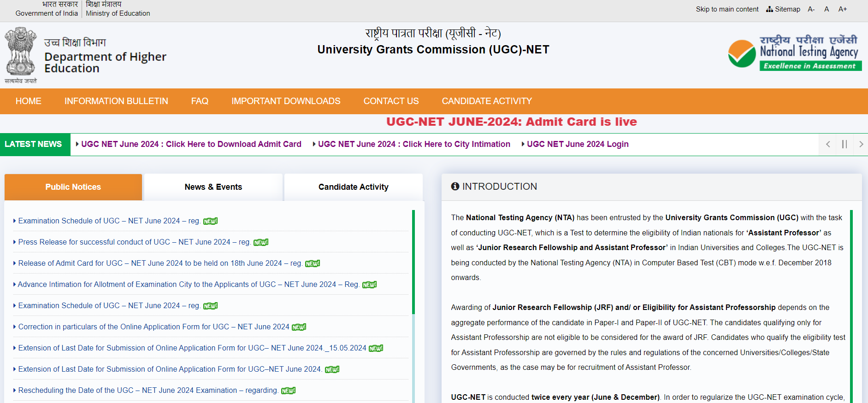
Task: Reset font size with A button
Action: [x=827, y=9]
